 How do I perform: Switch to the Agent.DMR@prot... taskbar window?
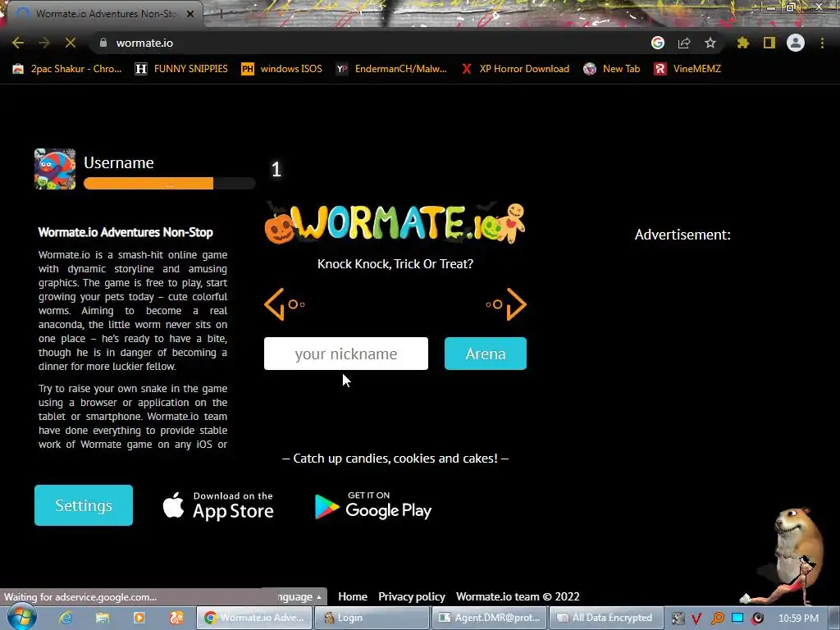(x=489, y=618)
